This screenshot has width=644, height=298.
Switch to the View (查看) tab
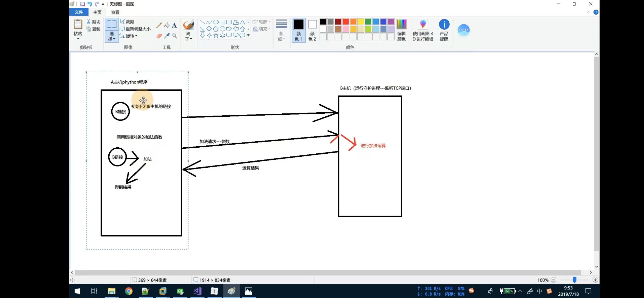click(115, 12)
